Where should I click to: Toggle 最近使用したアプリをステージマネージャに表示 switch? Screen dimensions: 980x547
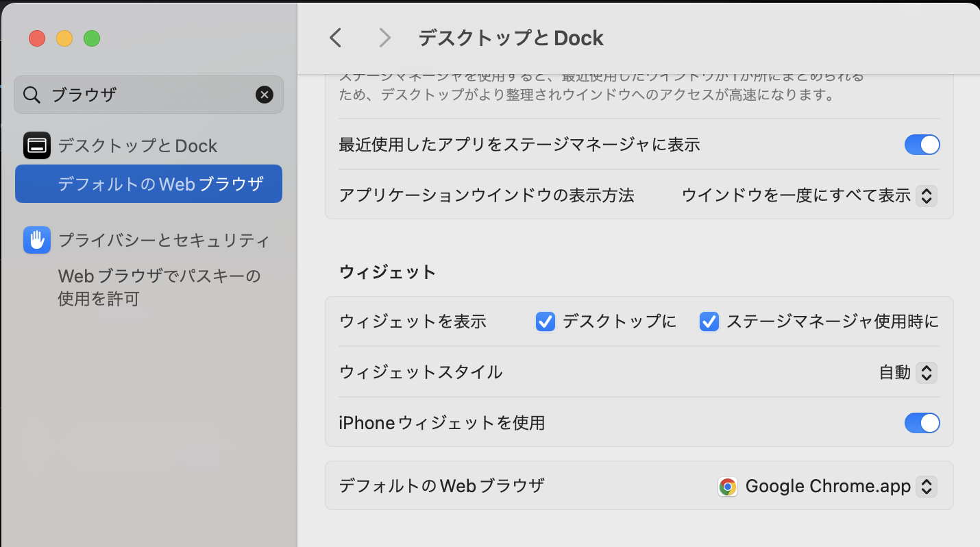(922, 145)
